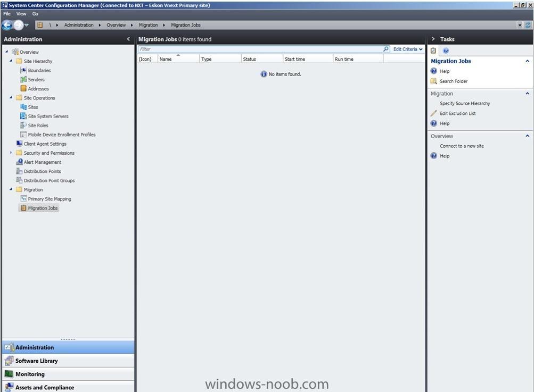534x392 pixels.
Task: Open the File menu
Action: click(7, 14)
